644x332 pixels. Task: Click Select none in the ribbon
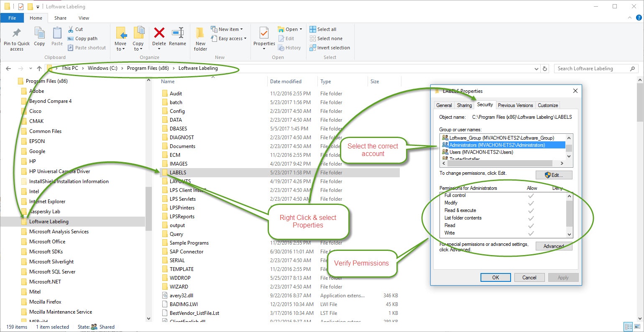point(326,38)
